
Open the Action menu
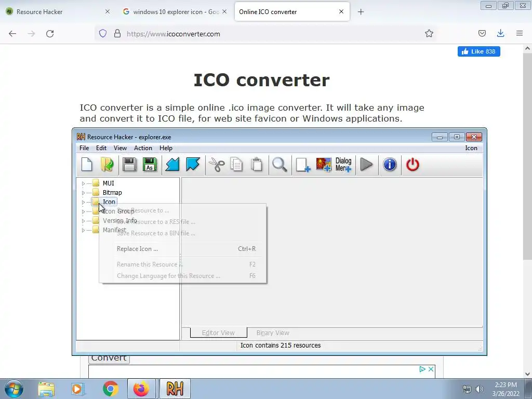143,148
